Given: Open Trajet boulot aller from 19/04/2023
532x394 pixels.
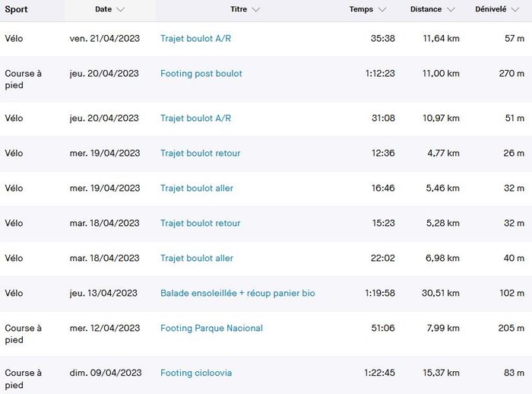Looking at the screenshot, I should tap(197, 188).
